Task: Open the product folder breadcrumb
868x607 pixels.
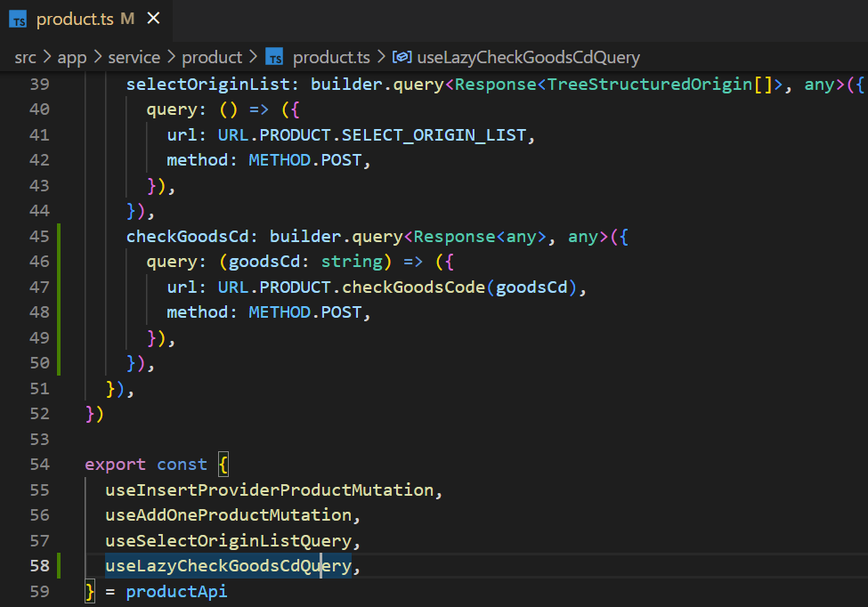Action: (212, 58)
